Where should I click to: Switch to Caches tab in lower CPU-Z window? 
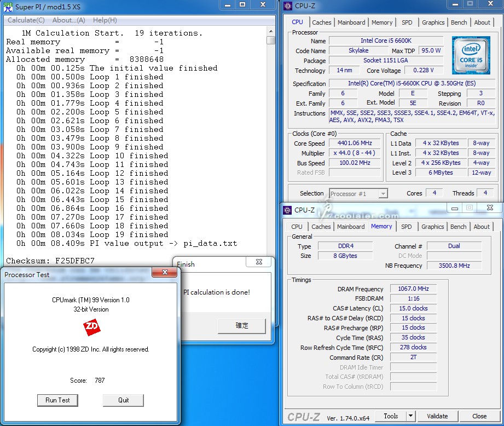321,227
